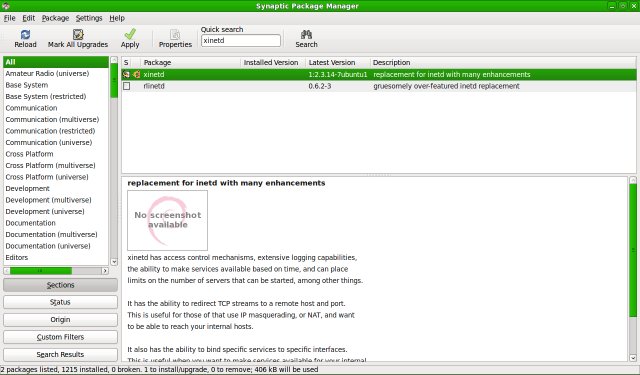Click the Search Results button
This screenshot has width=640, height=375.
60,354
